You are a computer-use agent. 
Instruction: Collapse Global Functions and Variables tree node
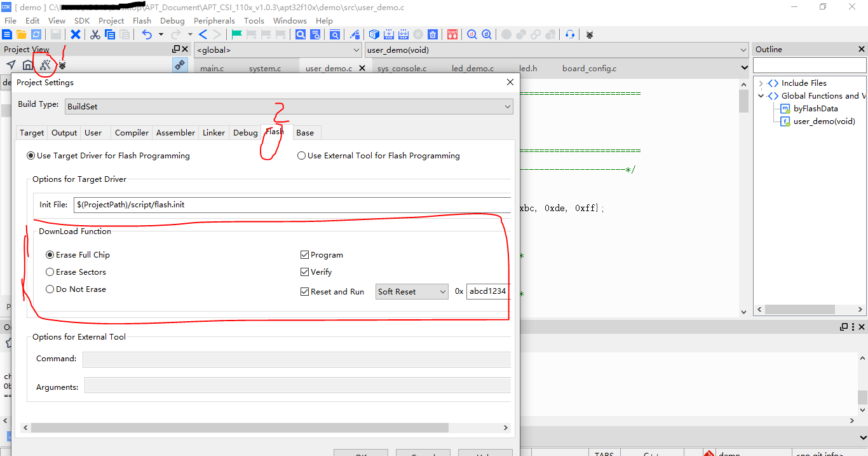[761, 96]
